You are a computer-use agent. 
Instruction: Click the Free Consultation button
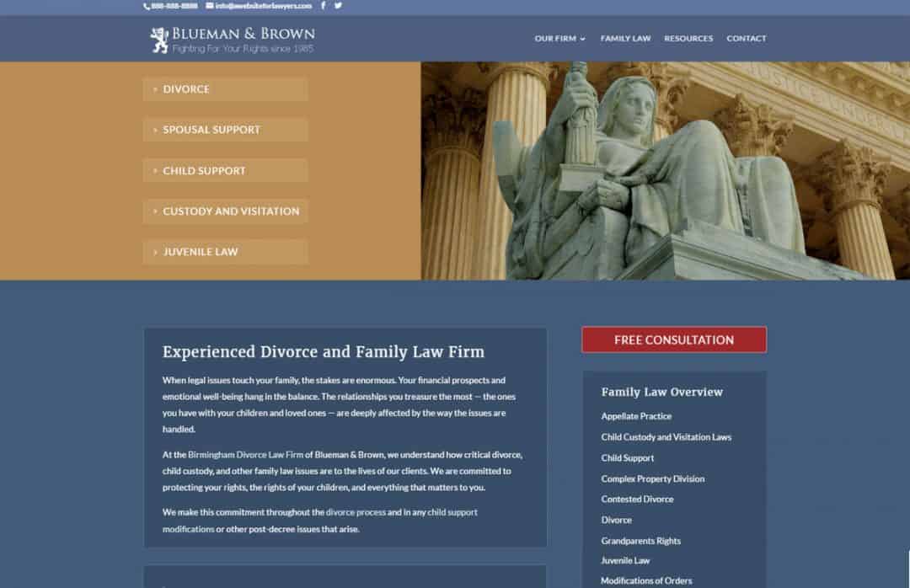(x=674, y=339)
